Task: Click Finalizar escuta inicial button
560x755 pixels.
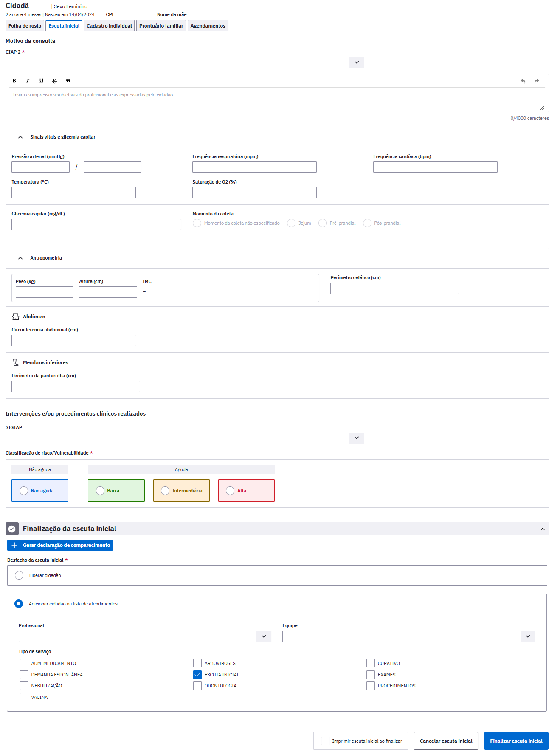Action: (516, 741)
